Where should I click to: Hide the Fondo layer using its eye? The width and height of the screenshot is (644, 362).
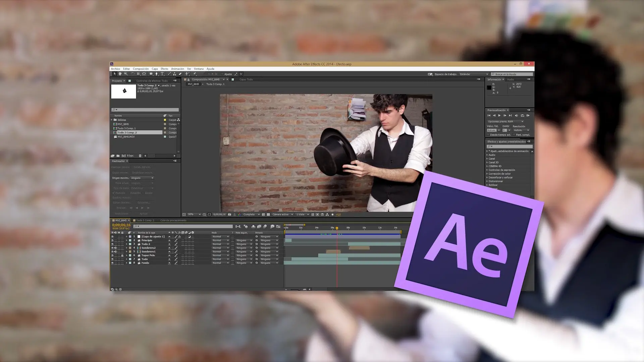pos(112,263)
